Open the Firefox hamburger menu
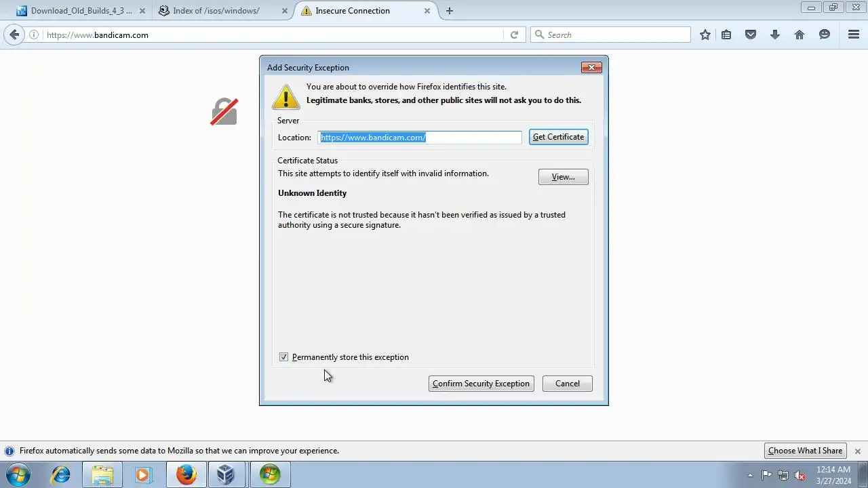 (x=854, y=35)
